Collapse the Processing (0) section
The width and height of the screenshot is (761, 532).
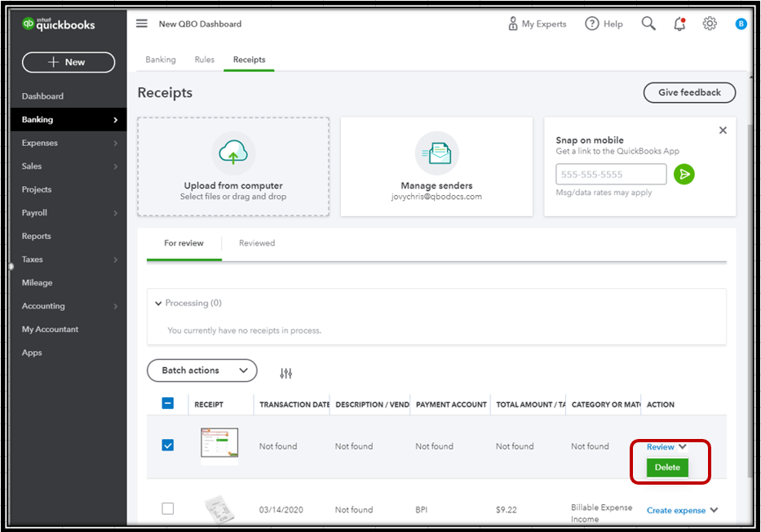click(157, 304)
